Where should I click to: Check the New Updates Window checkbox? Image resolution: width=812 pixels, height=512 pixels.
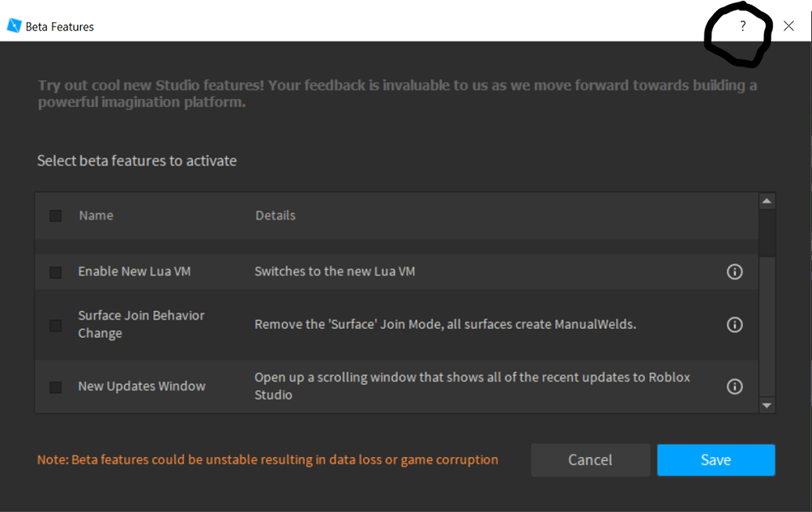[55, 386]
